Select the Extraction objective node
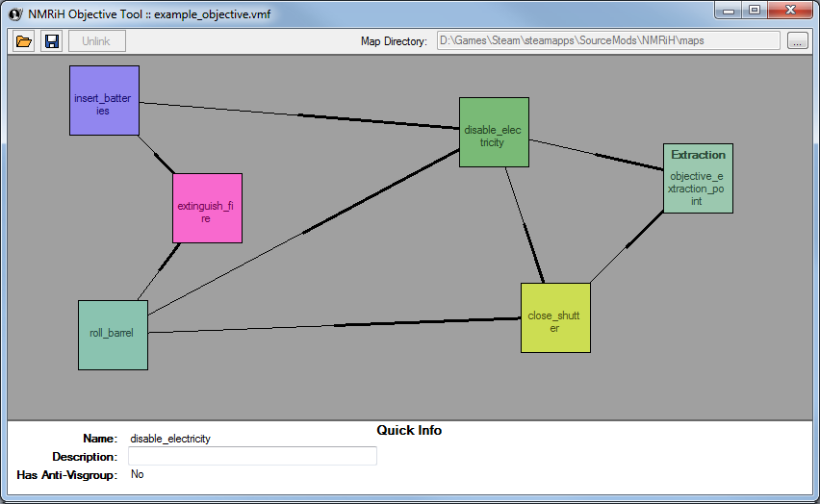Viewport: 820px width, 504px height. pyautogui.click(x=698, y=178)
